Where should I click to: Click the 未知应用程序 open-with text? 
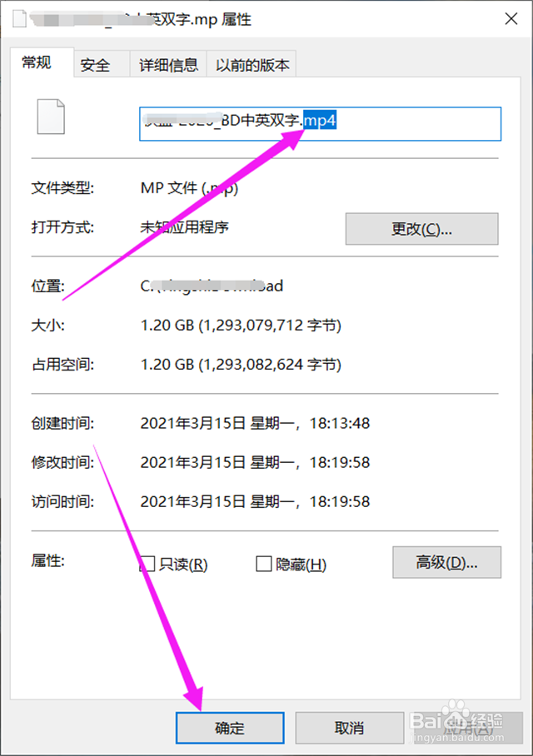pyautogui.click(x=184, y=226)
